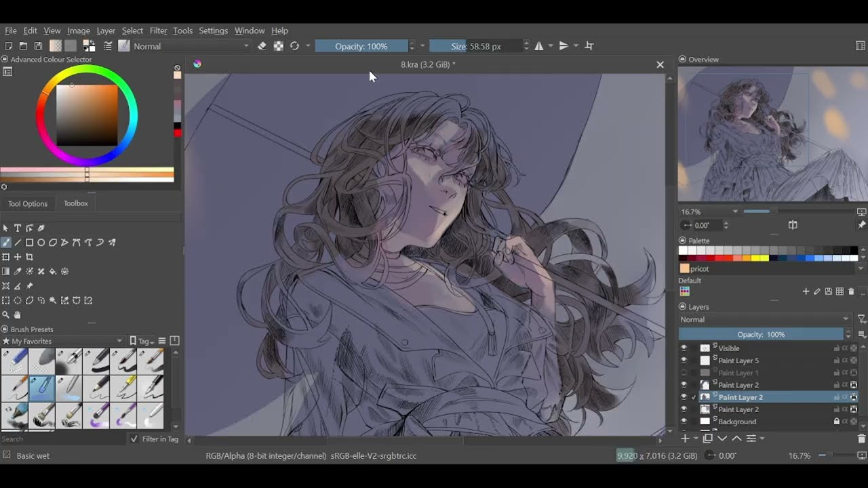The width and height of the screenshot is (868, 488).
Task: Select the Colour Sampler eyedropper tool
Action: coord(18,271)
